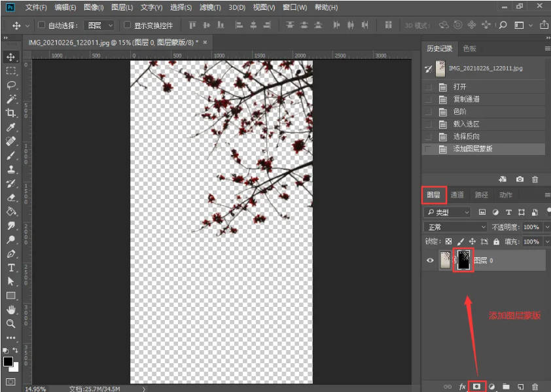The height and width of the screenshot is (392, 551).
Task: Select the Rectangular Marquee tool
Action: click(11, 71)
